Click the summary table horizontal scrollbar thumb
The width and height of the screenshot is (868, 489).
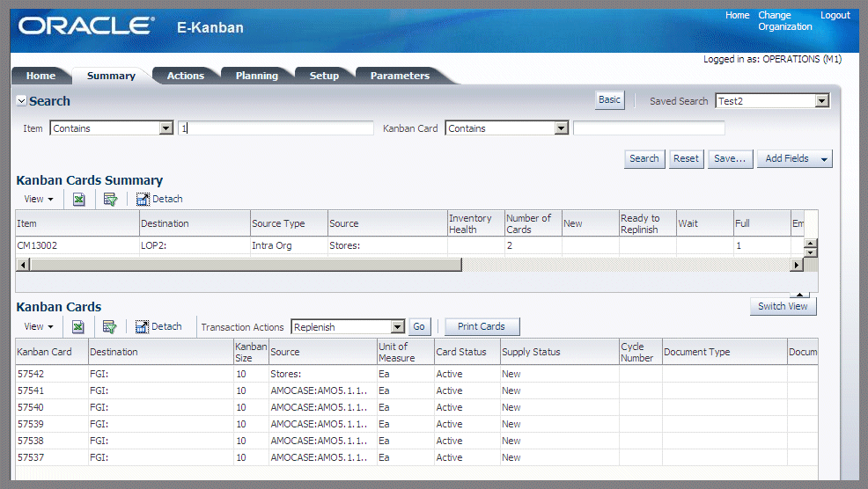click(x=246, y=265)
